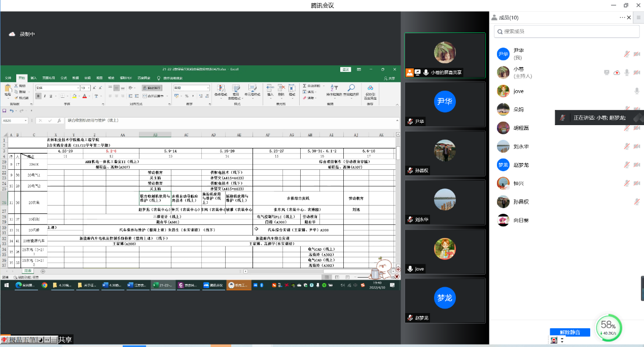Viewport: 644px width, 347px height.
Task: Click the Excel fill color button
Action: point(74,96)
